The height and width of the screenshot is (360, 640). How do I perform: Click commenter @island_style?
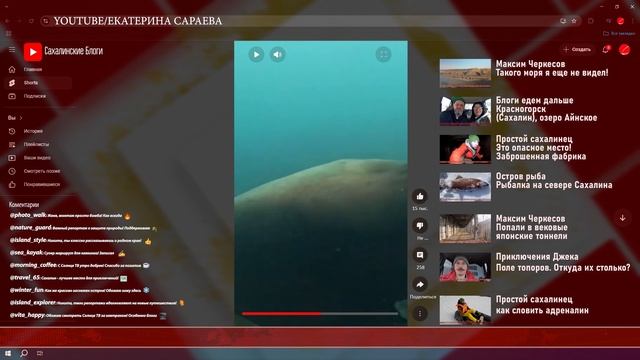click(x=28, y=240)
